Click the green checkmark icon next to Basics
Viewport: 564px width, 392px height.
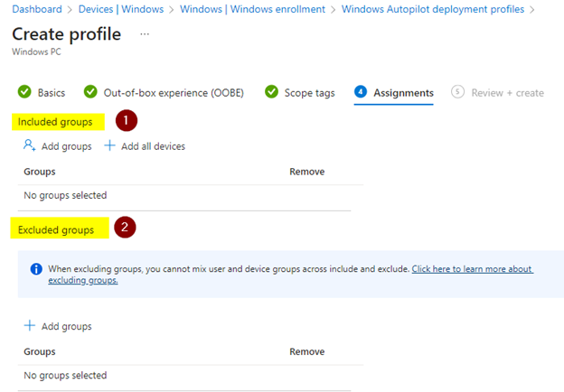tap(24, 92)
